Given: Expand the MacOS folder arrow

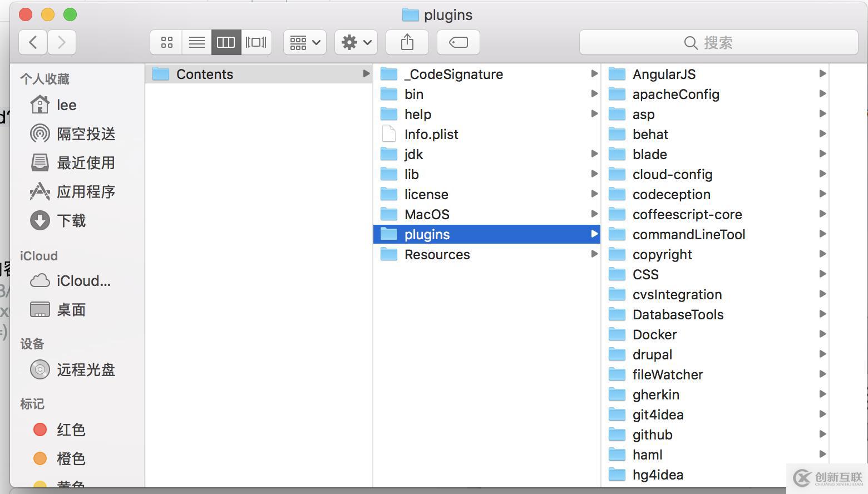Looking at the screenshot, I should 594,214.
